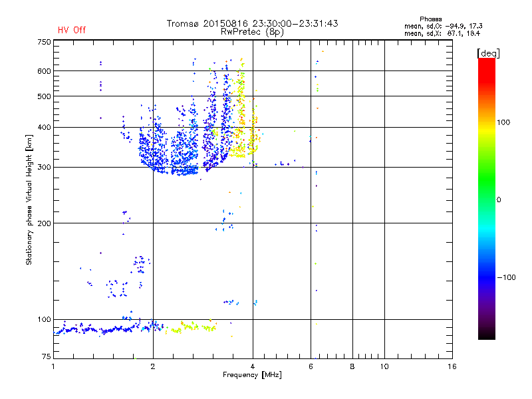Click the colorbar tick label '100'

coord(503,122)
